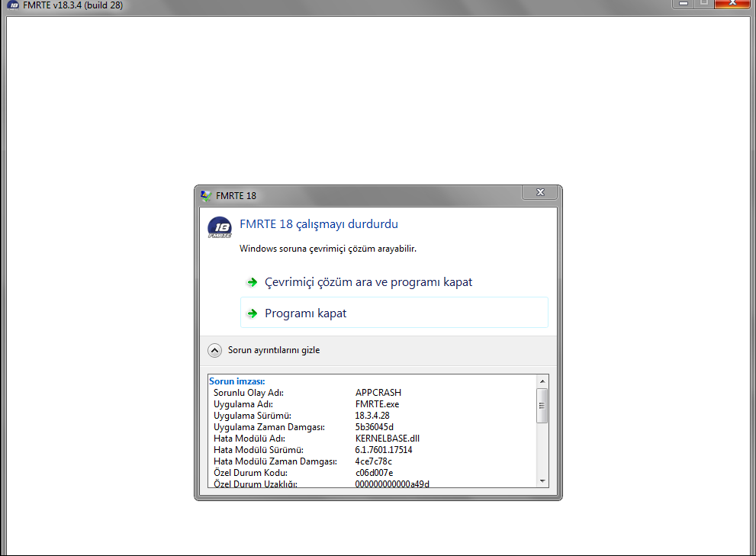Click the FMRTE app icon in main title bar
The width and height of the screenshot is (756, 556).
tap(13, 5)
